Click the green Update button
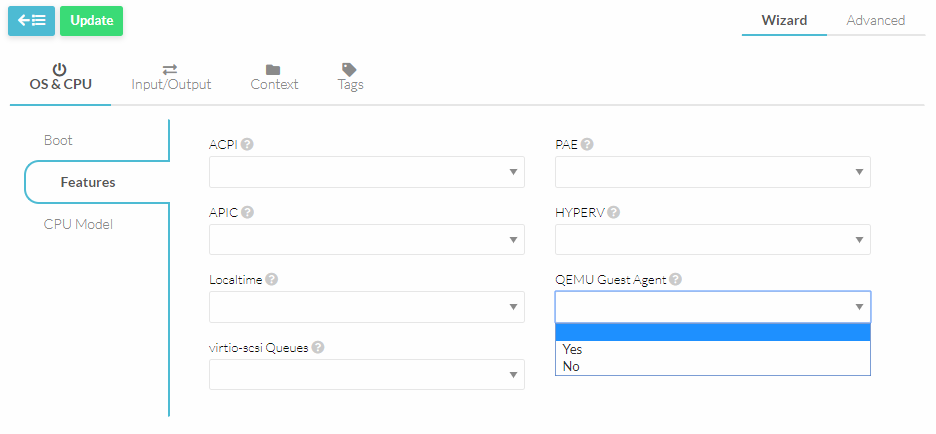 [x=91, y=21]
